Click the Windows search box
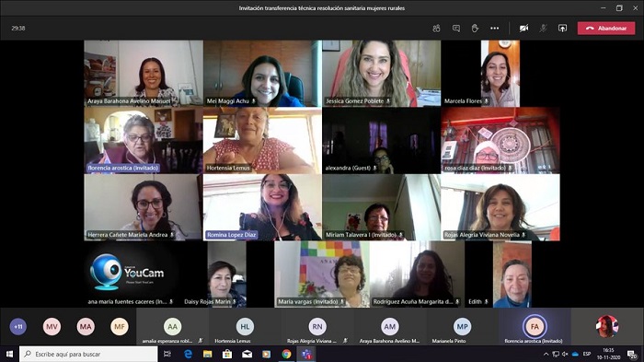 (x=88, y=354)
